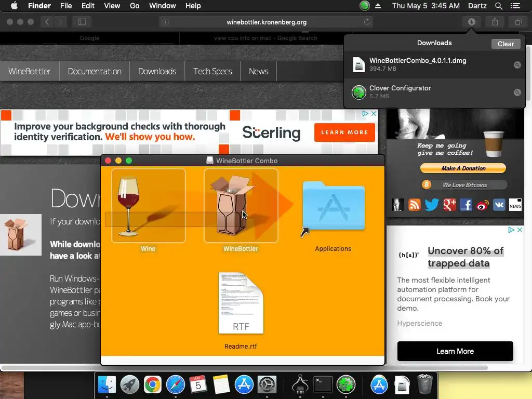The width and height of the screenshot is (532, 399).
Task: Open Notification Center list icon
Action: (x=515, y=6)
